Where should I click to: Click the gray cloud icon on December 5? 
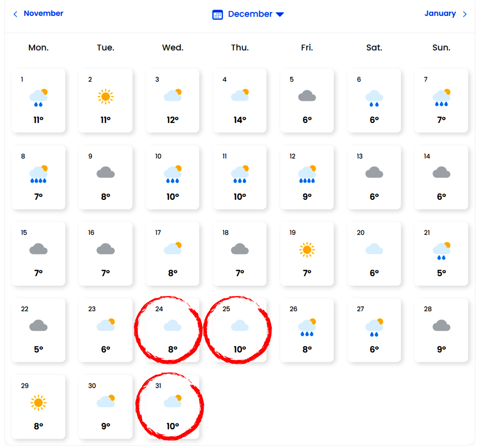(x=307, y=96)
